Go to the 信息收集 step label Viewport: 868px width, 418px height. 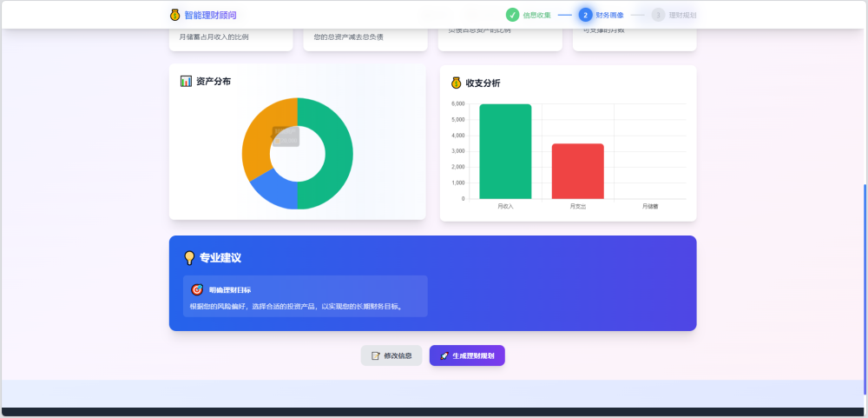(537, 16)
